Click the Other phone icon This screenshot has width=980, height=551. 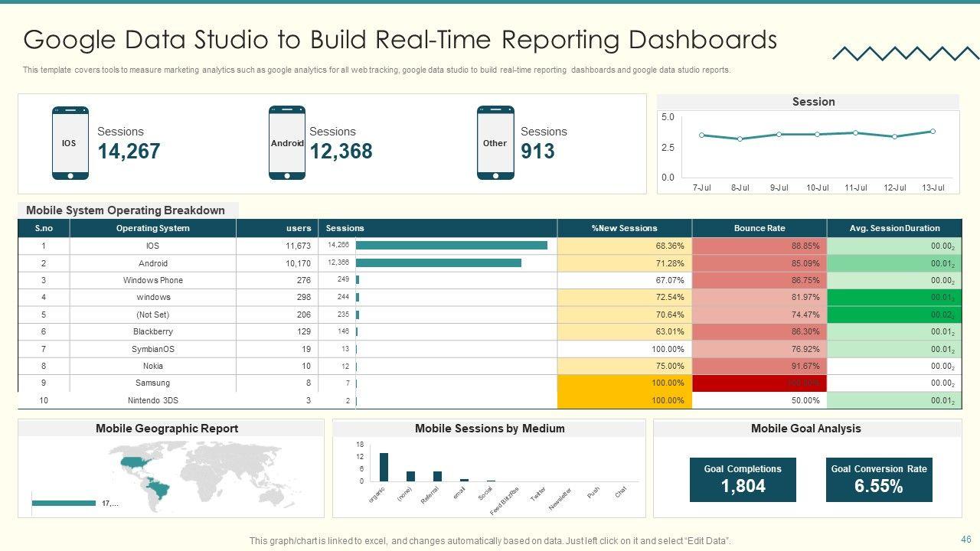(495, 143)
